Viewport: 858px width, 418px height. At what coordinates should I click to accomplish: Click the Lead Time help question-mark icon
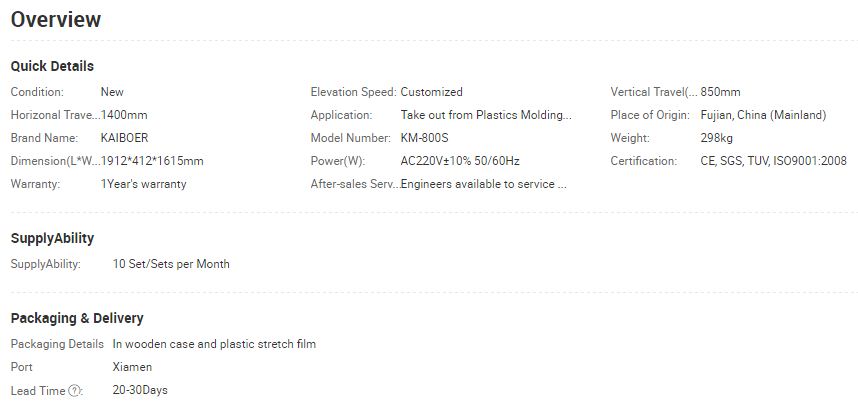(x=74, y=391)
